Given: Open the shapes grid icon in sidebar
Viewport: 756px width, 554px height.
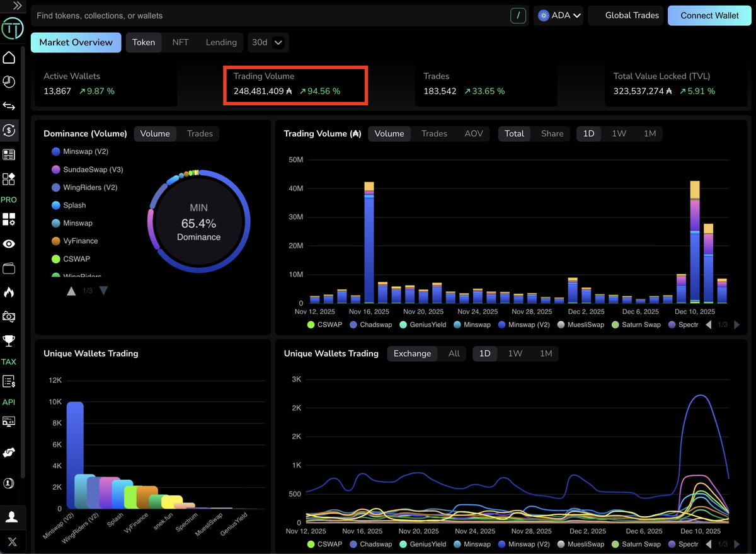Looking at the screenshot, I should click(9, 179).
